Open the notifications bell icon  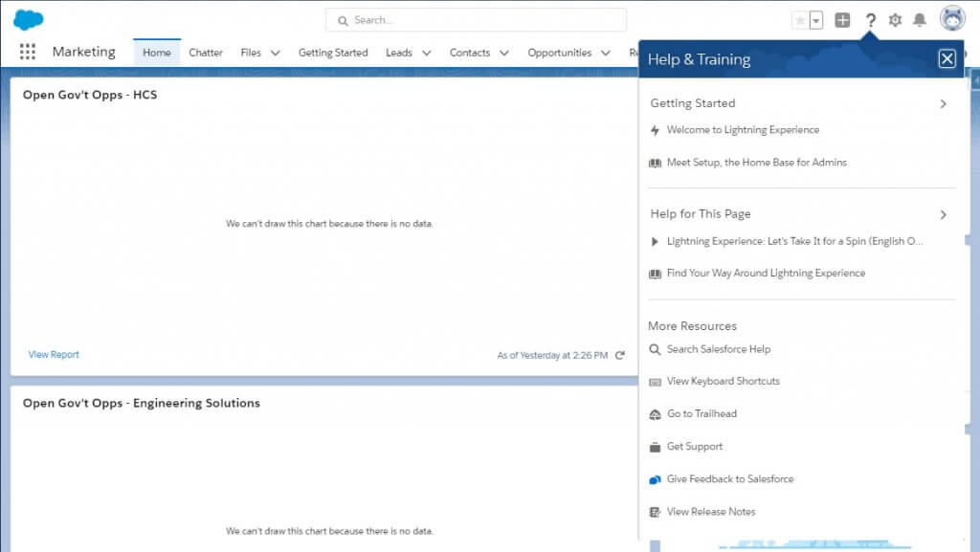coord(920,21)
